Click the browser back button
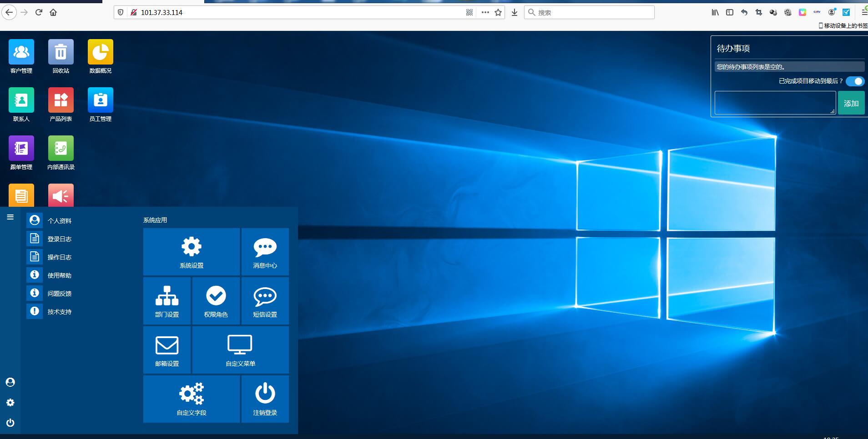This screenshot has height=439, width=868. coord(9,12)
